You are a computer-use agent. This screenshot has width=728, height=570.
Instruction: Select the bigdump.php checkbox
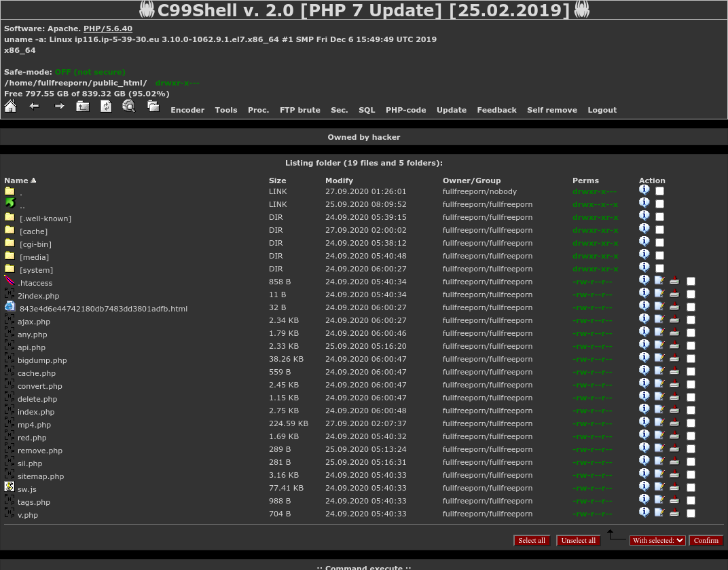click(x=691, y=358)
